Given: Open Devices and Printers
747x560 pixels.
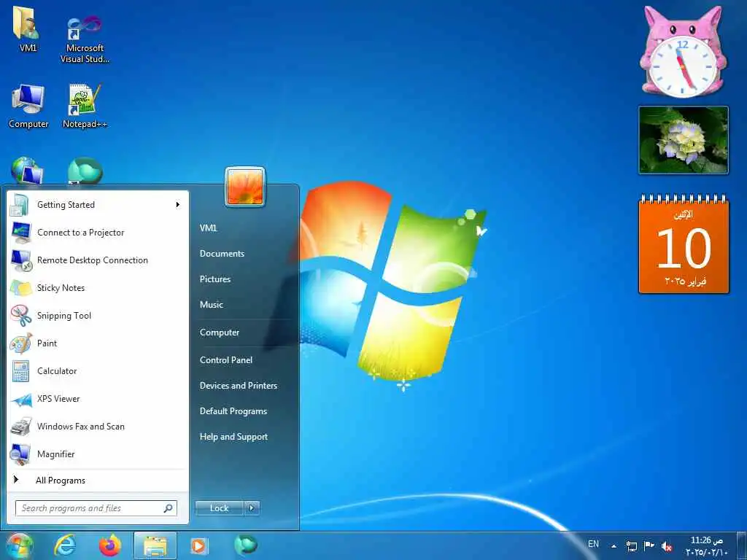Looking at the screenshot, I should [239, 386].
